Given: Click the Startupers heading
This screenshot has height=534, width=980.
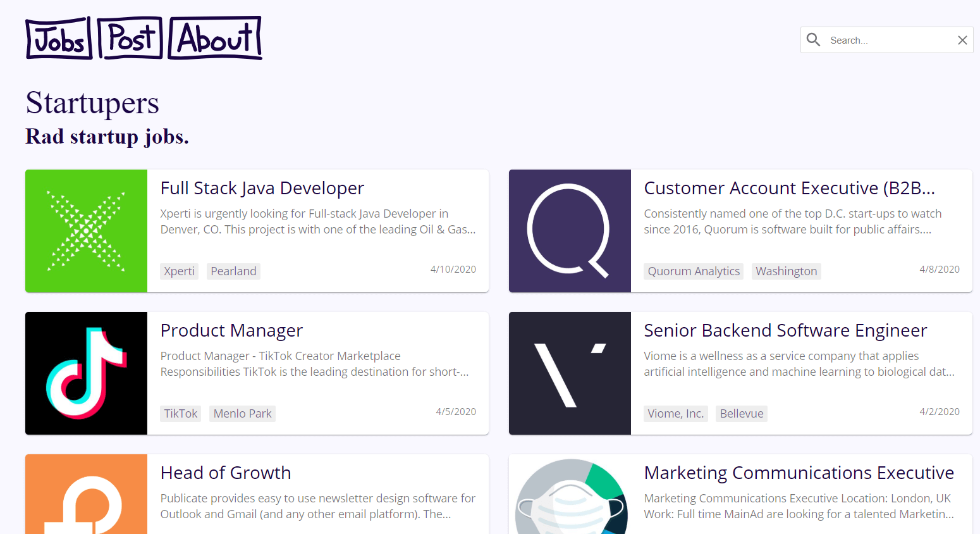Looking at the screenshot, I should 92,102.
